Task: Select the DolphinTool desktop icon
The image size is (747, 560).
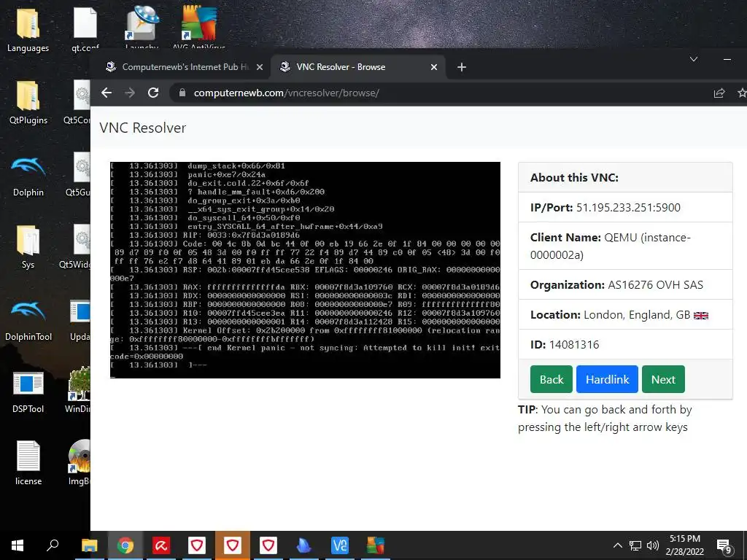Action: tap(28, 320)
